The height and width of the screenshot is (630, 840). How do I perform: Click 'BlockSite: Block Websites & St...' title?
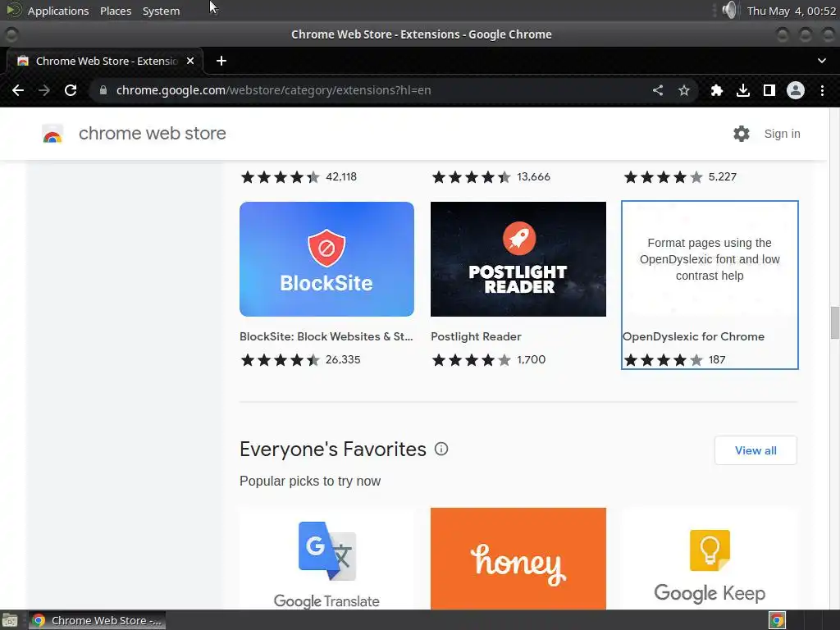tap(326, 336)
